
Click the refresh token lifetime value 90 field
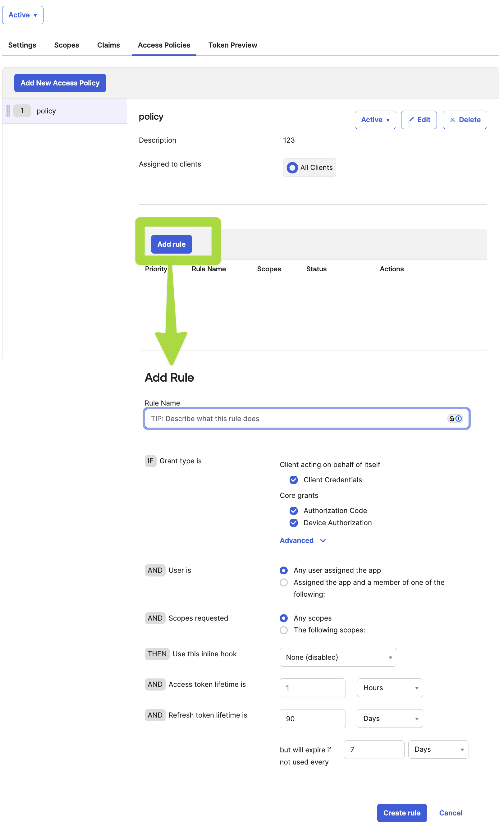pyautogui.click(x=313, y=719)
